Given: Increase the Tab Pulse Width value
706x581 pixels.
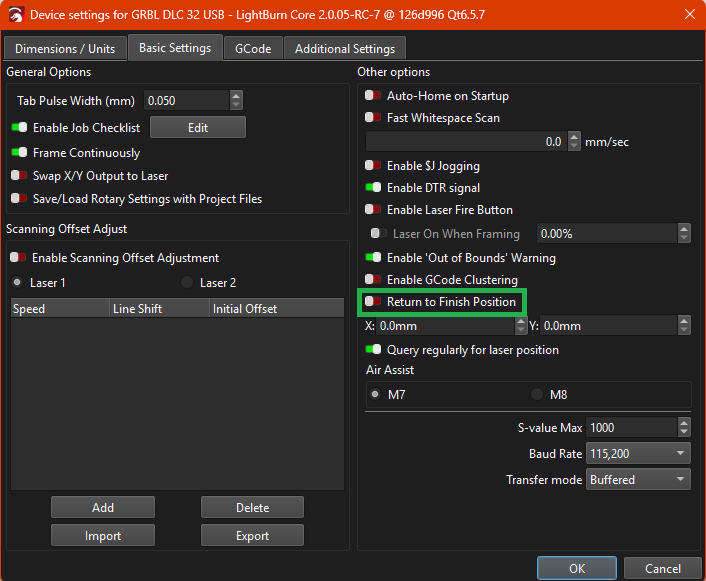Looking at the screenshot, I should (236, 96).
